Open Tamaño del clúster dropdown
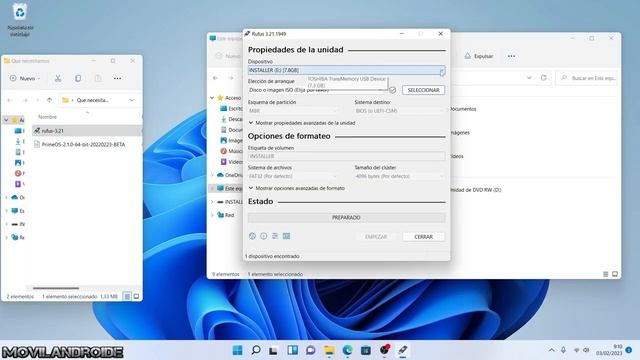Viewport: 640px width, 360px height. (400, 176)
